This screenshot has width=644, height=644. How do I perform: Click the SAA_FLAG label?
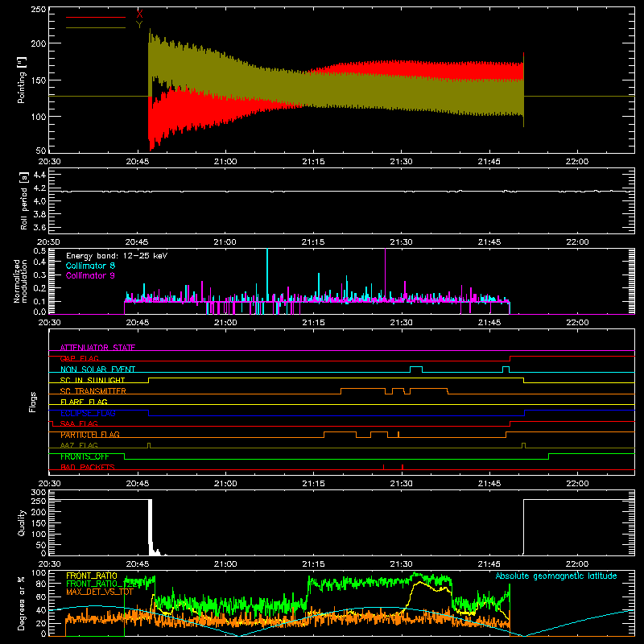pyautogui.click(x=79, y=423)
